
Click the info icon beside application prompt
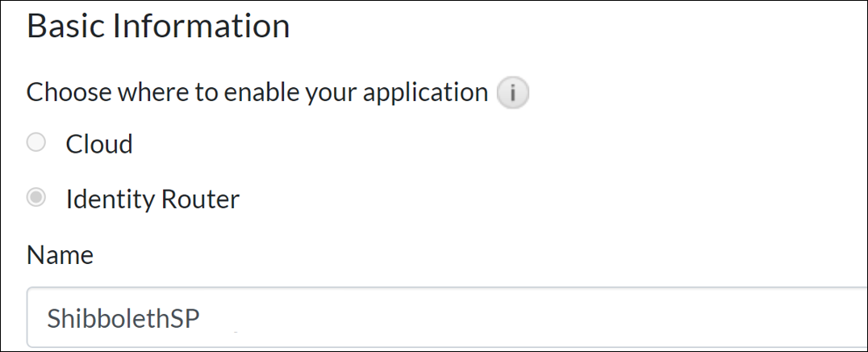(512, 94)
